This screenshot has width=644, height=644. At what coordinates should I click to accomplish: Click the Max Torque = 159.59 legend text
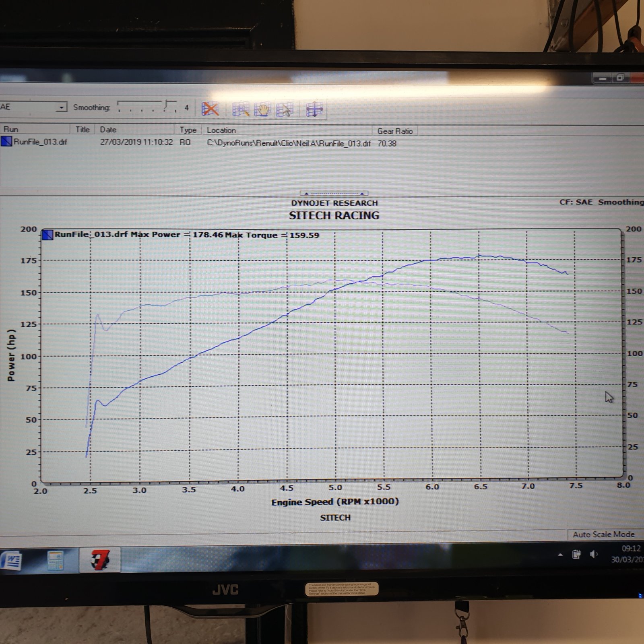[272, 235]
